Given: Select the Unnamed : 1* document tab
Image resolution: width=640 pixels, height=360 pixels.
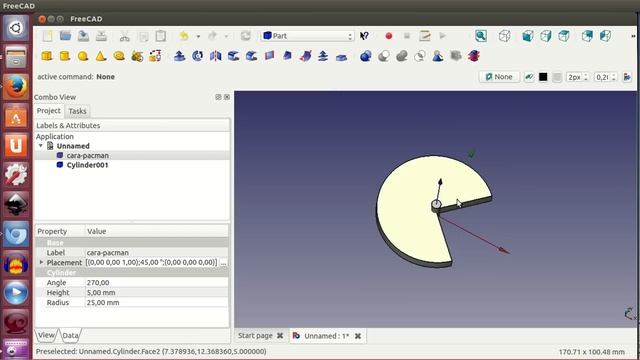Looking at the screenshot, I should click(327, 336).
